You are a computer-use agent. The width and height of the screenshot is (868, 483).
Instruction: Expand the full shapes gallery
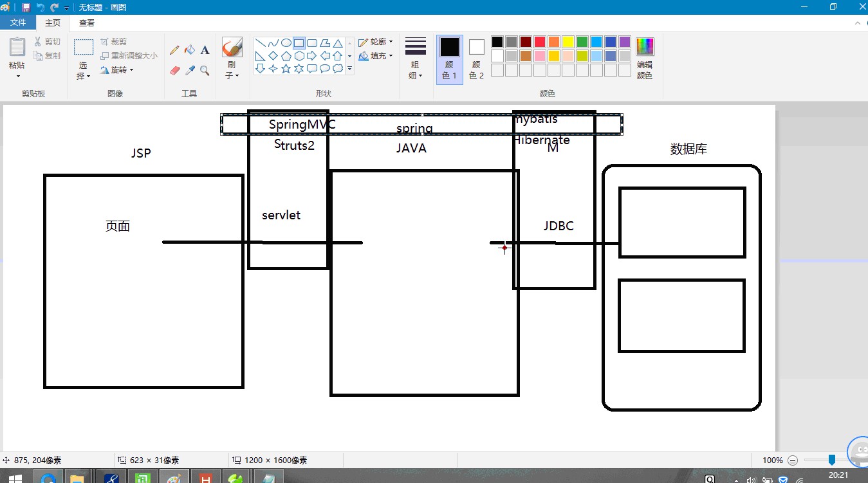[350, 68]
